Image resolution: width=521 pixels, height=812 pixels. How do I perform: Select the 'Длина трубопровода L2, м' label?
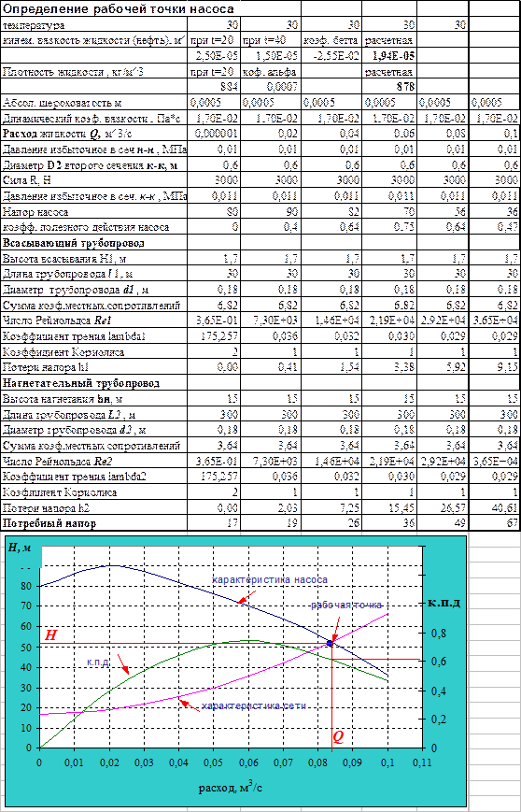[x=69, y=415]
